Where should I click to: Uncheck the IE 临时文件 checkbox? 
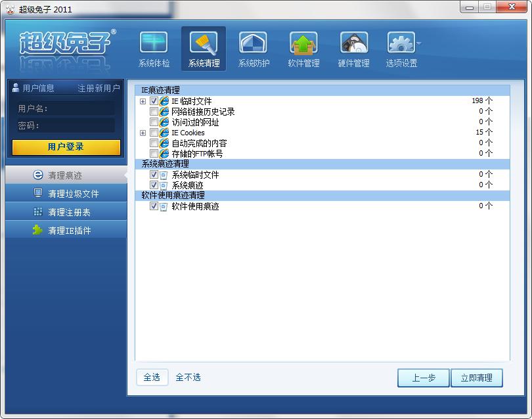[154, 100]
